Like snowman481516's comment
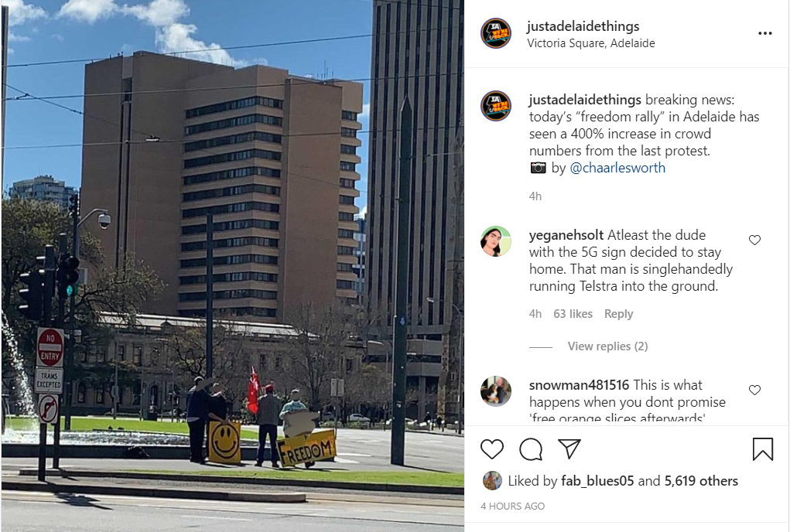790x532 pixels. [x=754, y=390]
